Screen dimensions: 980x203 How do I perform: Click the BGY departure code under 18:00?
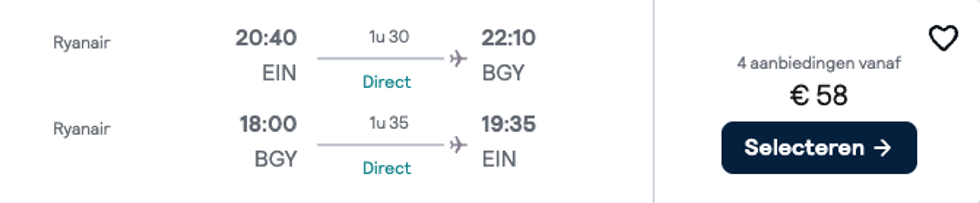tap(275, 159)
